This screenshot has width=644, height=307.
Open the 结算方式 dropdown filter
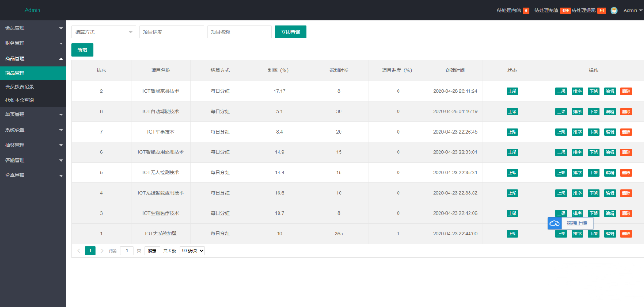[x=104, y=32]
